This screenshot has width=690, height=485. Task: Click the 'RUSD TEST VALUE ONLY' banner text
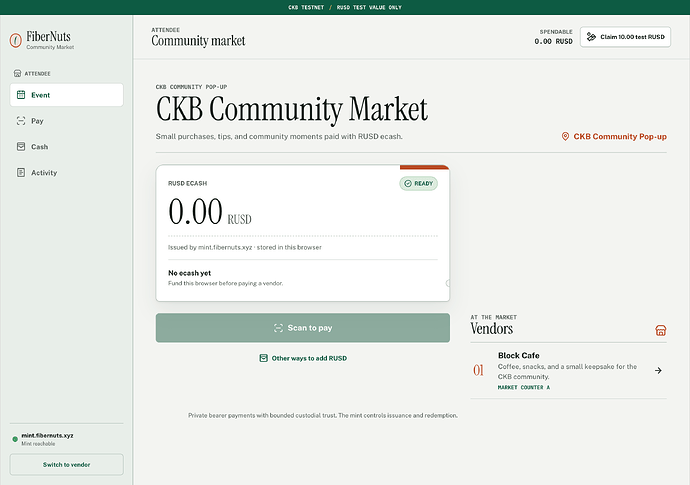(x=369, y=7)
